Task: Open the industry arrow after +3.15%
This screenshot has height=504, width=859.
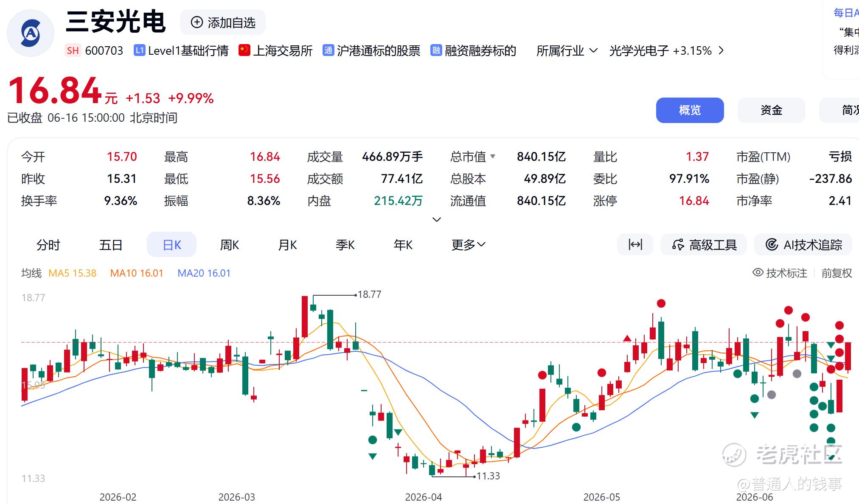Action: [721, 50]
